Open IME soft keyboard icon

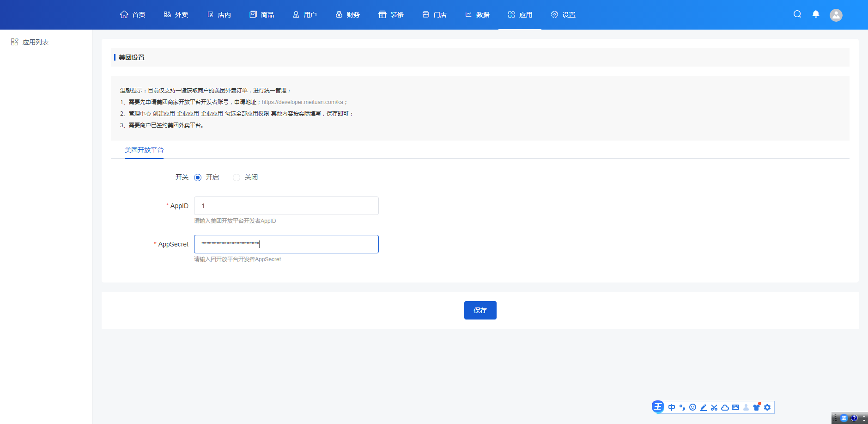click(735, 407)
